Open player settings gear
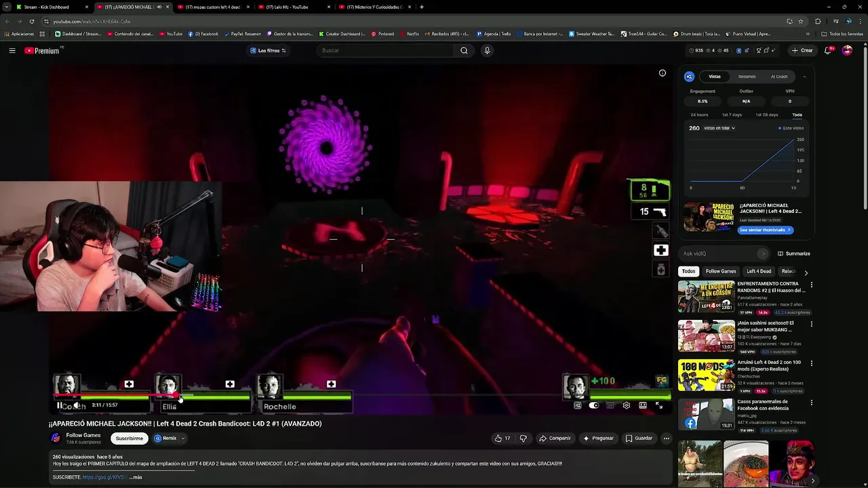This screenshot has height=488, width=868. 627,405
